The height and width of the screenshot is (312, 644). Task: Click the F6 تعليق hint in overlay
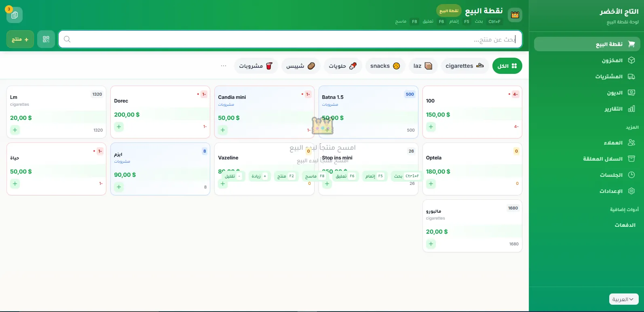(346, 176)
